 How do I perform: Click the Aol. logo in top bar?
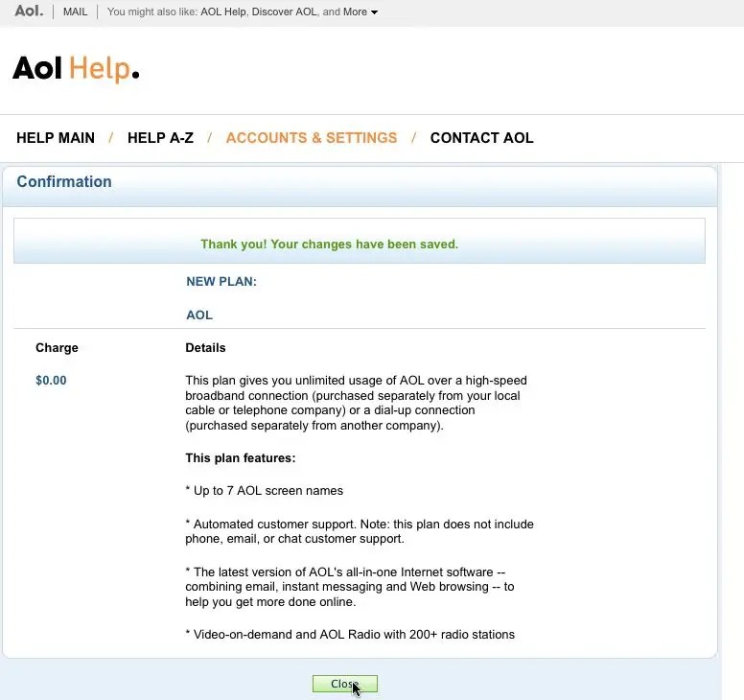29,11
